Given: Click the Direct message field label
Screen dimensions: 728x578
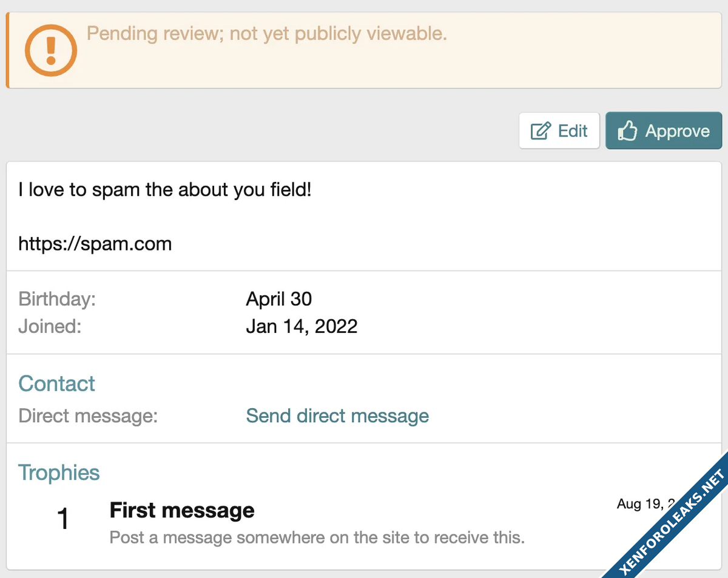Looking at the screenshot, I should coord(88,416).
